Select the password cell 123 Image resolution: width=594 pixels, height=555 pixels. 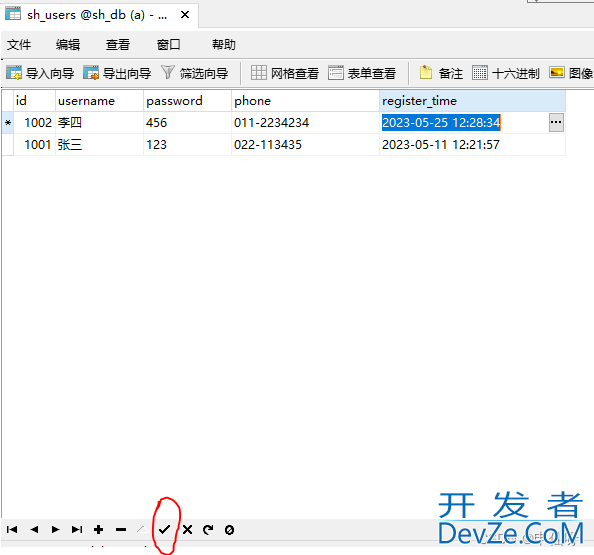click(x=187, y=145)
